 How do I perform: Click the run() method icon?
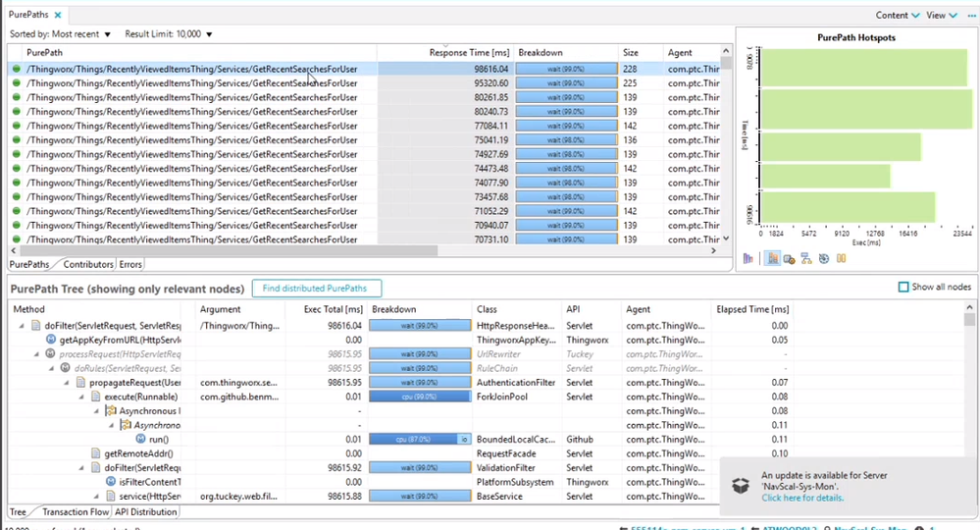point(140,439)
